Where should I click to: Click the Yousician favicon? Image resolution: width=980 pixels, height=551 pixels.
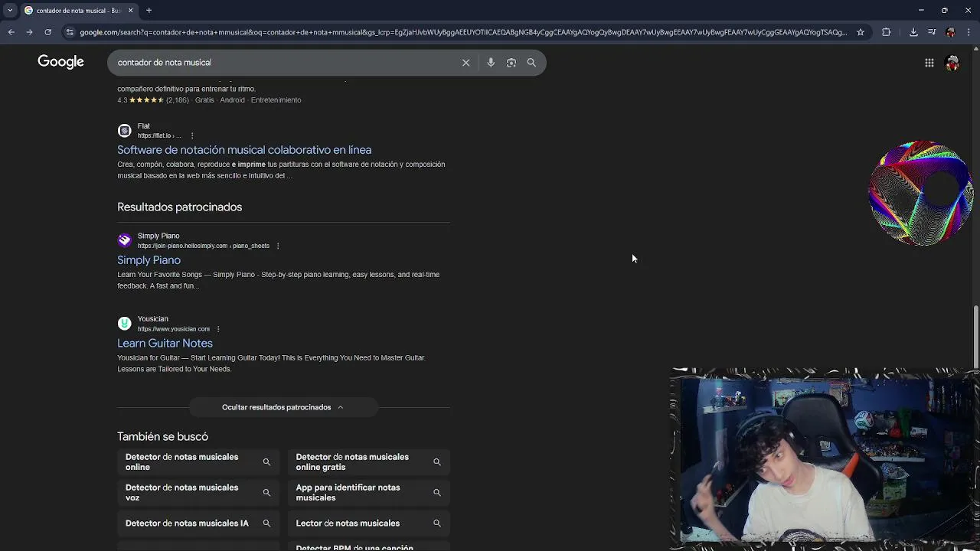coord(125,324)
